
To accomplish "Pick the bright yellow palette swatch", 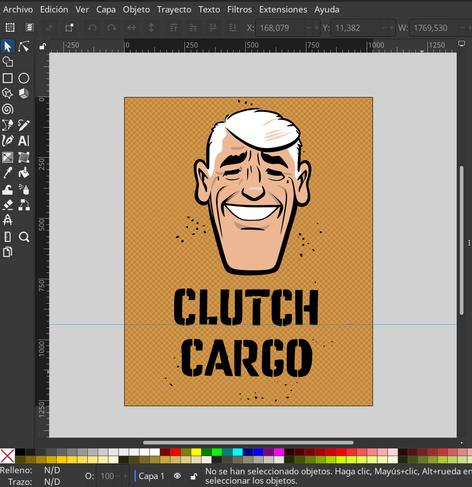I will pyautogui.click(x=196, y=452).
